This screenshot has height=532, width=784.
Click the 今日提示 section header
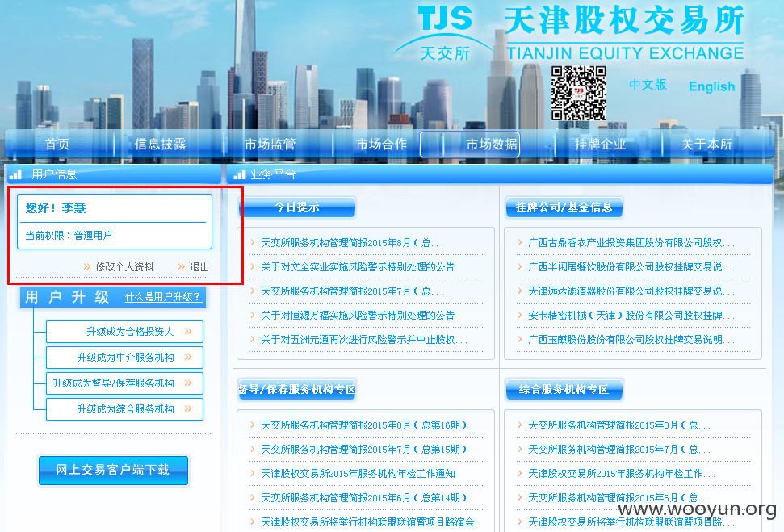[x=297, y=207]
